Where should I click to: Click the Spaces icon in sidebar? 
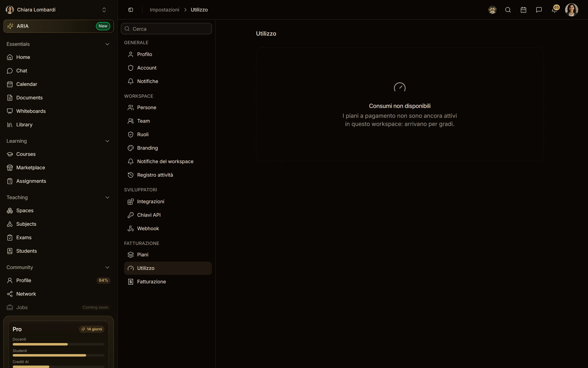click(x=10, y=211)
